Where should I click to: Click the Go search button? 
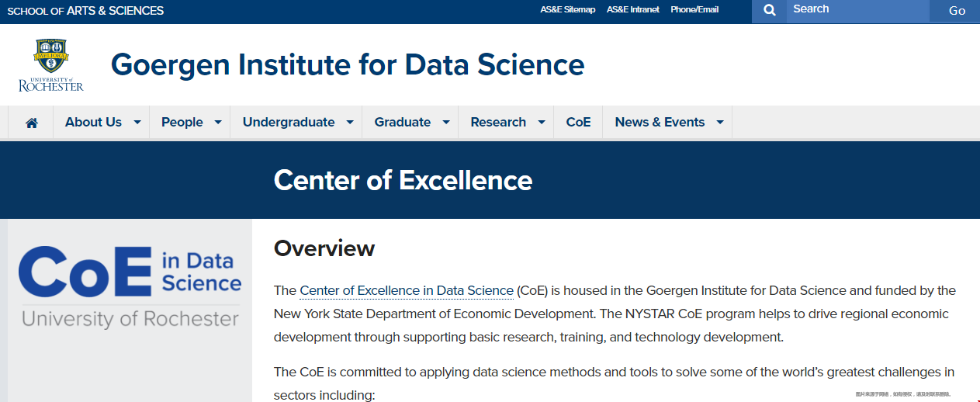pos(957,11)
